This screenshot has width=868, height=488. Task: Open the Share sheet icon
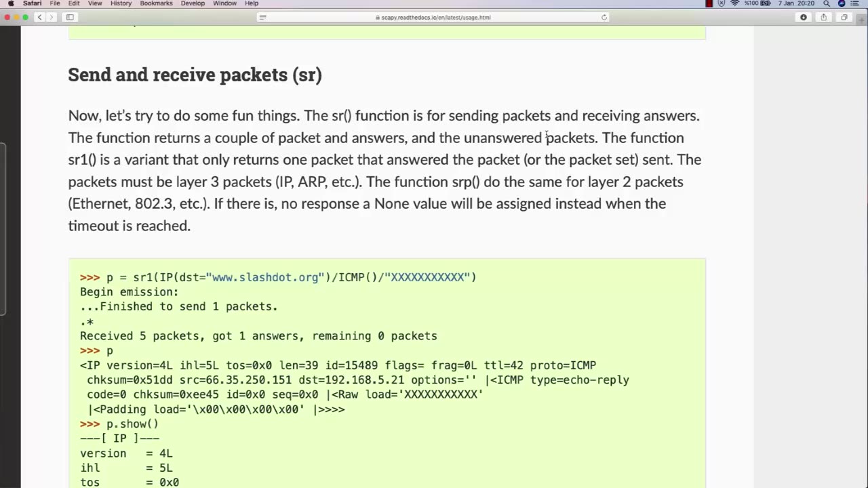click(824, 17)
